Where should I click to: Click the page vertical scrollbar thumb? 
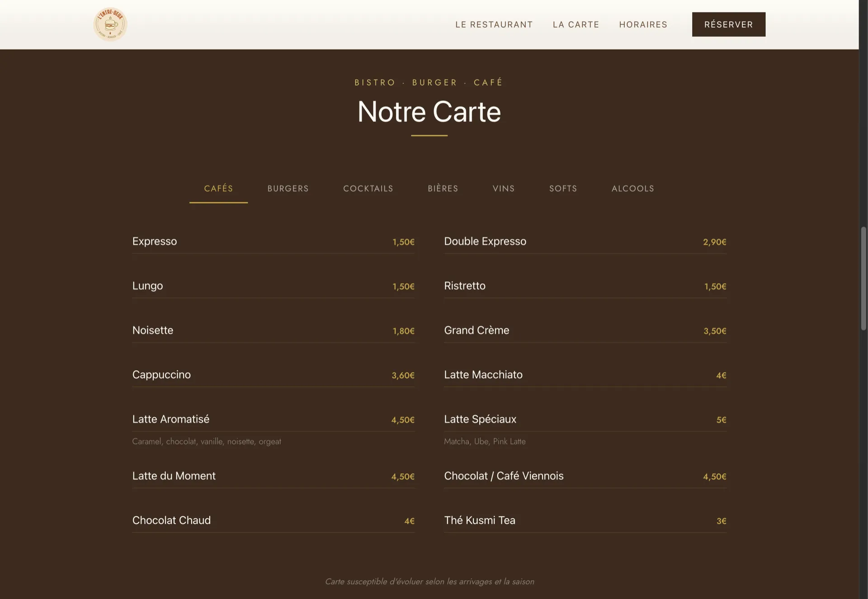click(863, 278)
